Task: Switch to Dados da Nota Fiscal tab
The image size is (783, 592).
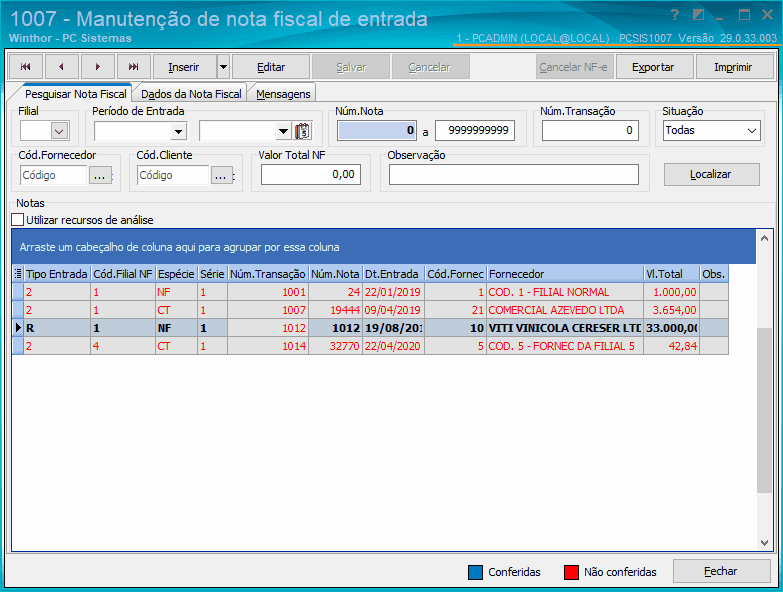Action: [x=191, y=94]
